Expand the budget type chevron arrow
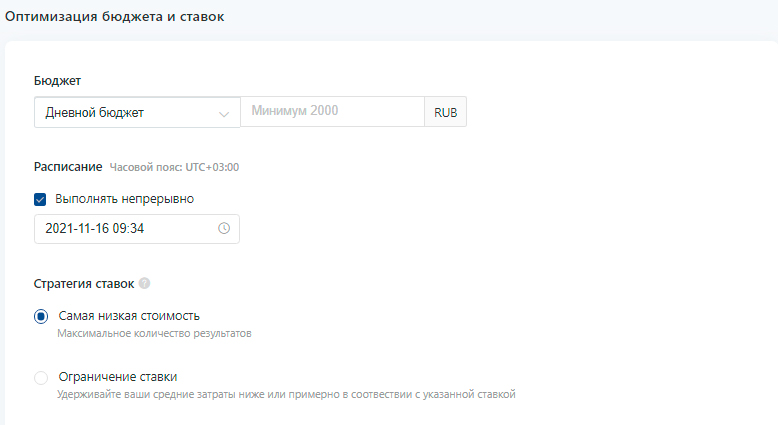 (224, 113)
